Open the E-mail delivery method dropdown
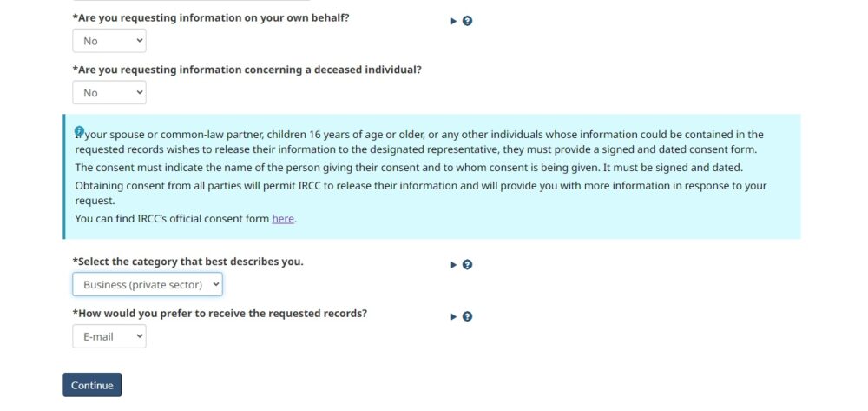The width and height of the screenshot is (868, 411). (109, 336)
